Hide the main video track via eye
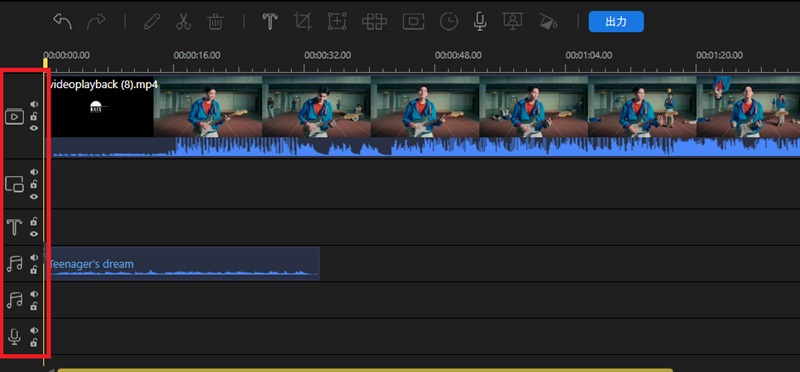 coord(34,128)
